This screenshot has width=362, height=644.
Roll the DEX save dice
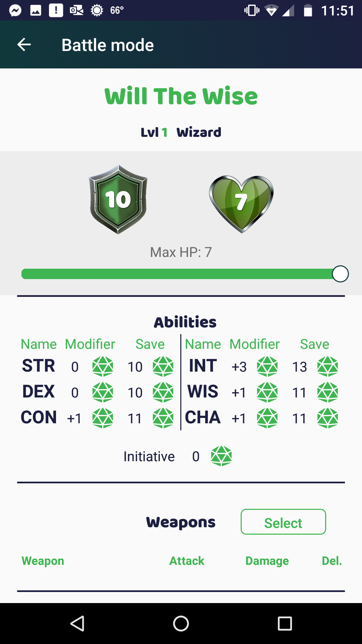click(x=163, y=392)
